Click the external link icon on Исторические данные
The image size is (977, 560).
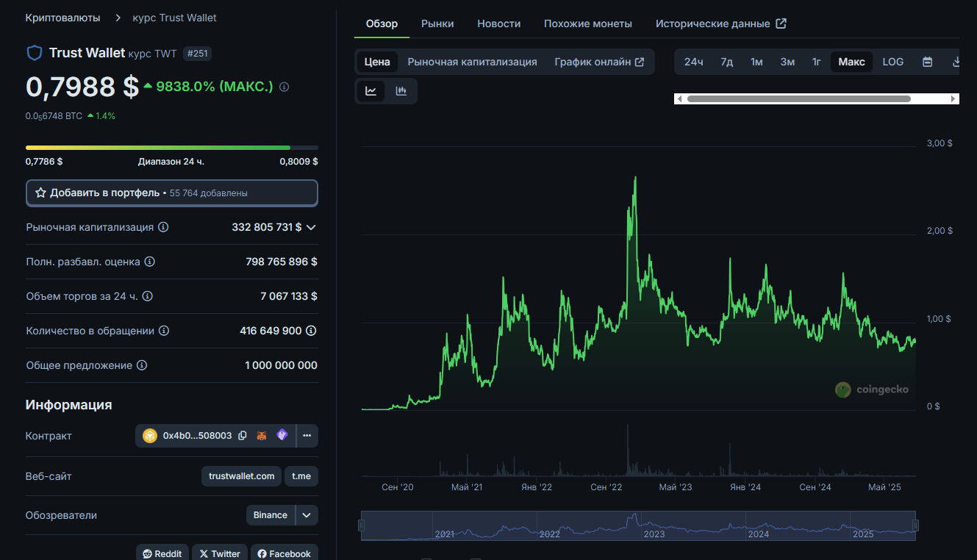781,24
